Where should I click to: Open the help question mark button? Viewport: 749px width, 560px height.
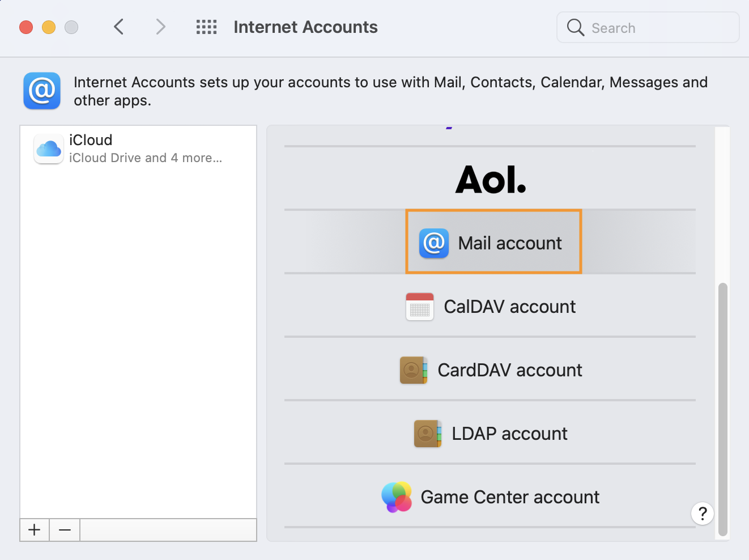703,514
